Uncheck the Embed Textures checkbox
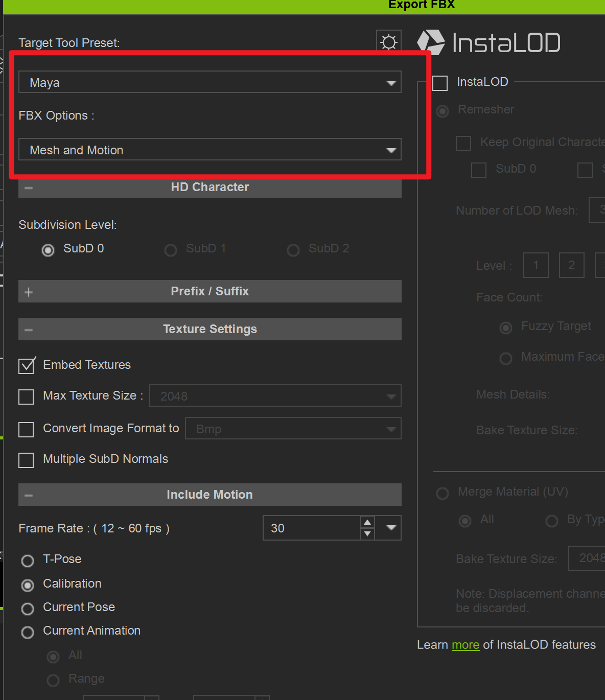 point(27,365)
